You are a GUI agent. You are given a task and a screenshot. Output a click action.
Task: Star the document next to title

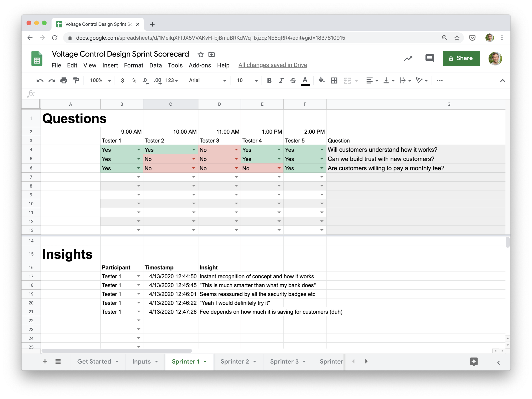[x=201, y=54]
